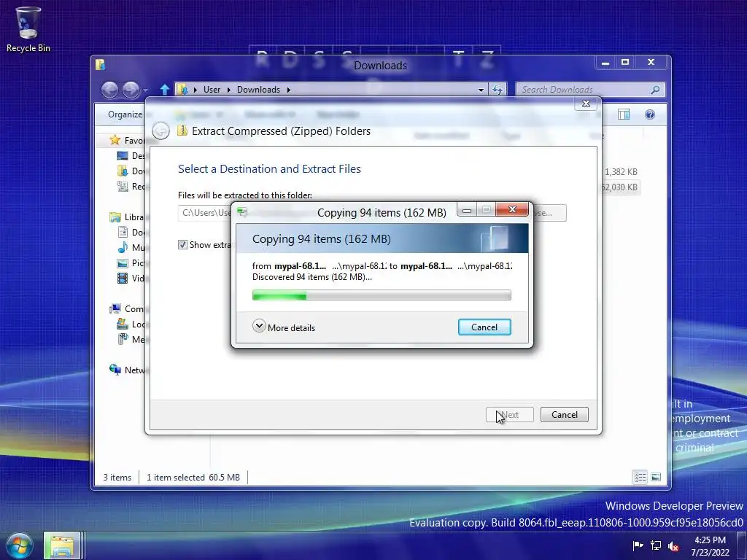Open Desktop in the Favorites list
This screenshot has width=747, height=560.
(131, 156)
